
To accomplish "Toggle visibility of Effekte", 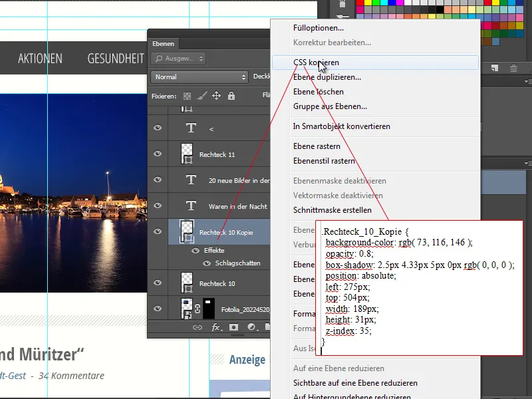I will (196, 251).
